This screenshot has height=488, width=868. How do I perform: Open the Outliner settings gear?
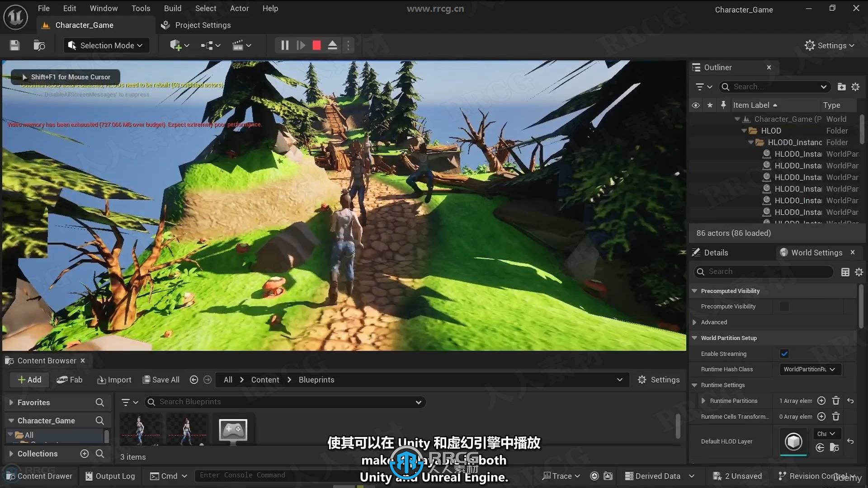pyautogui.click(x=855, y=87)
